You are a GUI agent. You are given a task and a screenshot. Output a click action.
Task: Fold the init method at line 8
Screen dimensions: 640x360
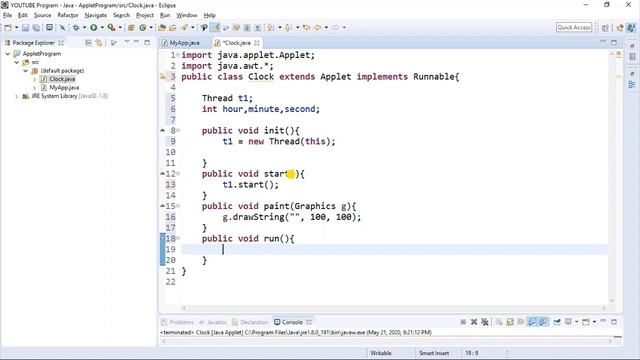(178, 131)
